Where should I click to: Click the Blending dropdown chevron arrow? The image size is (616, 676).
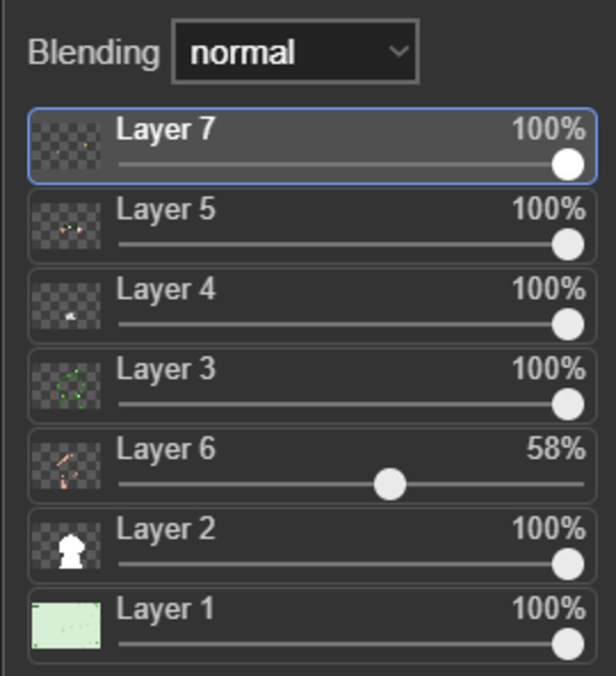(398, 52)
